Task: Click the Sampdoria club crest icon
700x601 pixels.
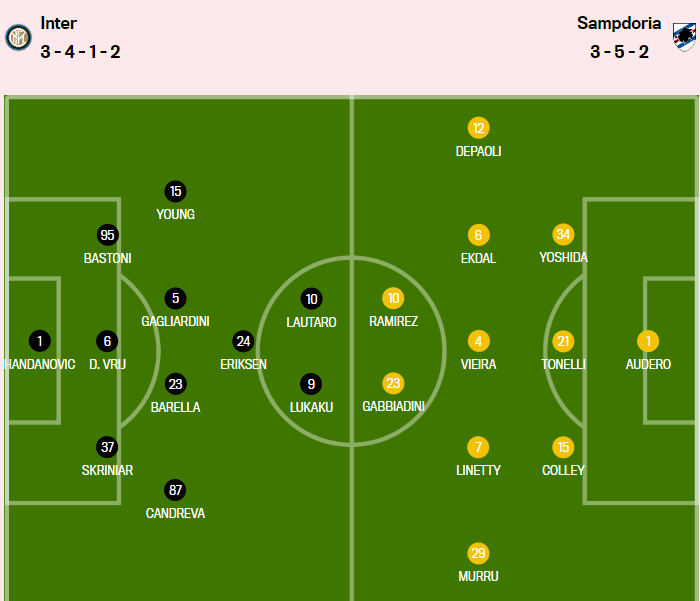Action: (682, 38)
